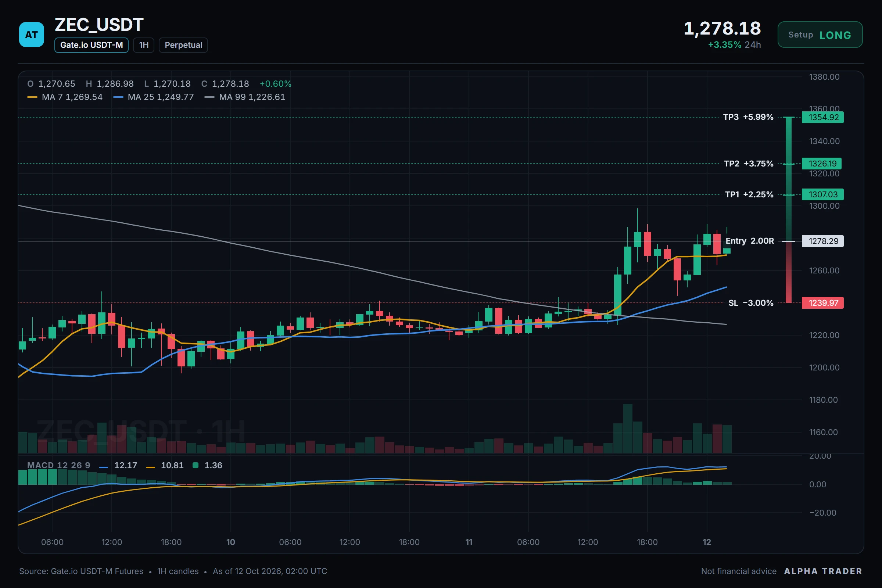Click the MACD 12 26 9 label
Screen dimensions: 882x588
point(58,465)
